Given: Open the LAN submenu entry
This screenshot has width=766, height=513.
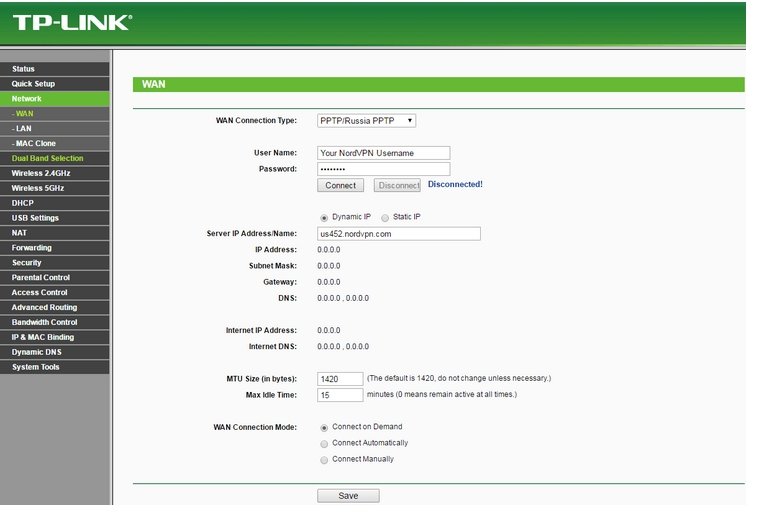Looking at the screenshot, I should [x=55, y=128].
